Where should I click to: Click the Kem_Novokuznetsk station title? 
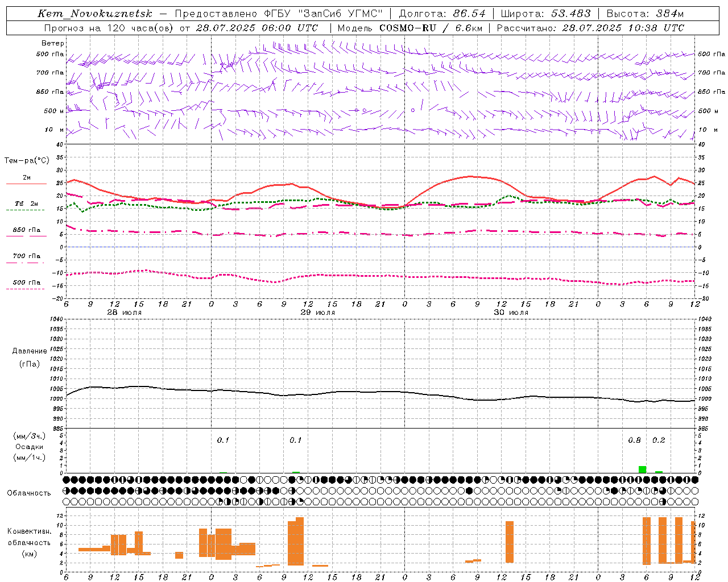[95, 14]
